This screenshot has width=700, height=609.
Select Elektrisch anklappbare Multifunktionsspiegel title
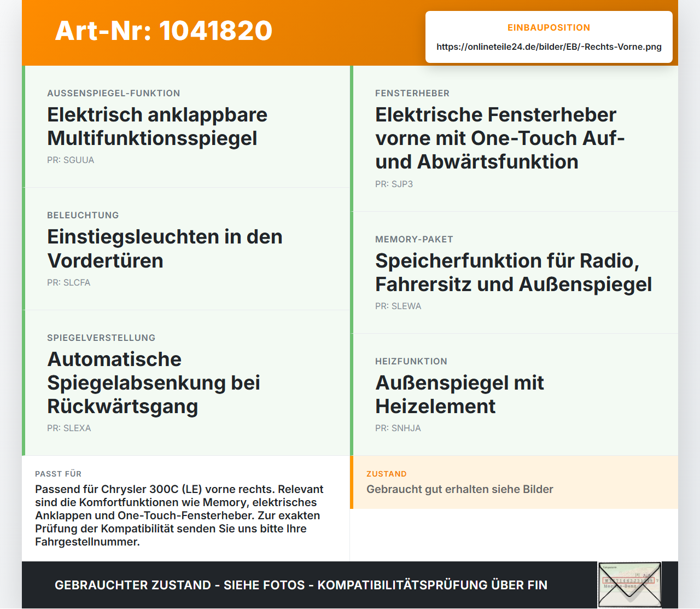[157, 126]
